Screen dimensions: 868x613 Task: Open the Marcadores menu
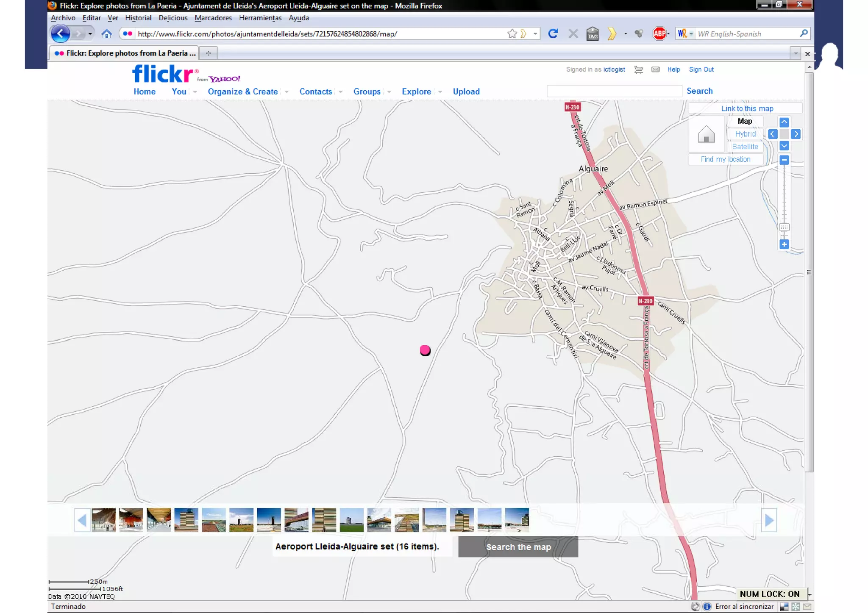[213, 18]
